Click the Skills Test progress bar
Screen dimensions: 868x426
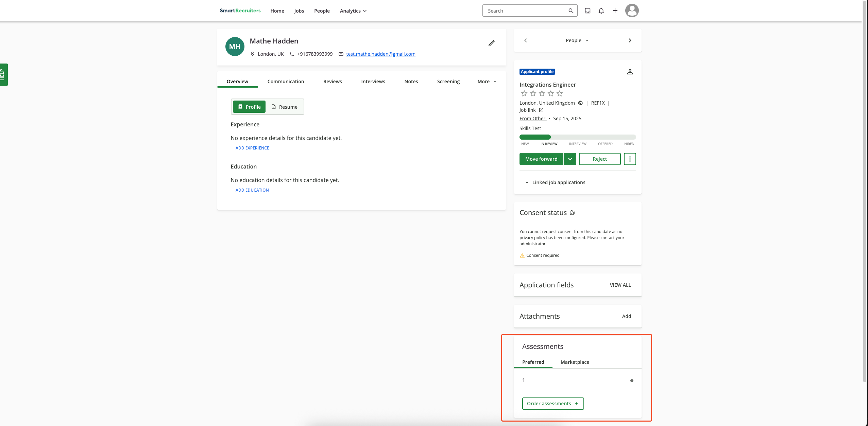click(x=577, y=137)
